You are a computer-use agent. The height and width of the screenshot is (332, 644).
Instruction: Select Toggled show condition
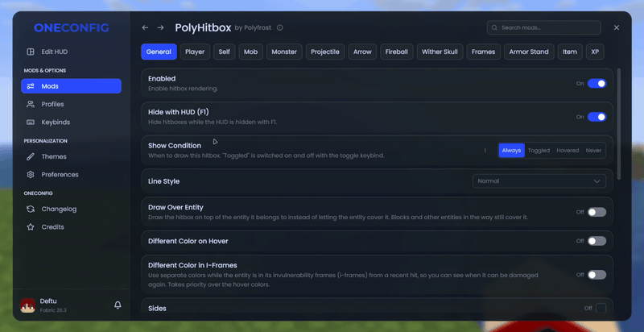click(x=539, y=151)
